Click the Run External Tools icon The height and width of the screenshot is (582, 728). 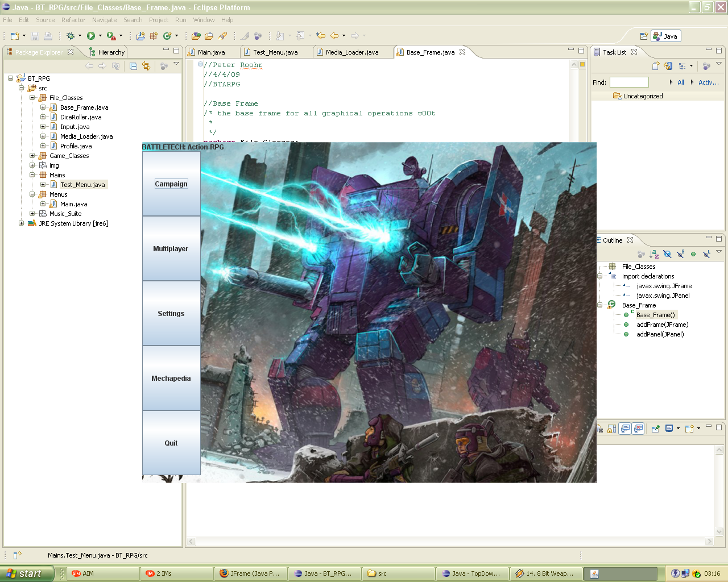111,36
